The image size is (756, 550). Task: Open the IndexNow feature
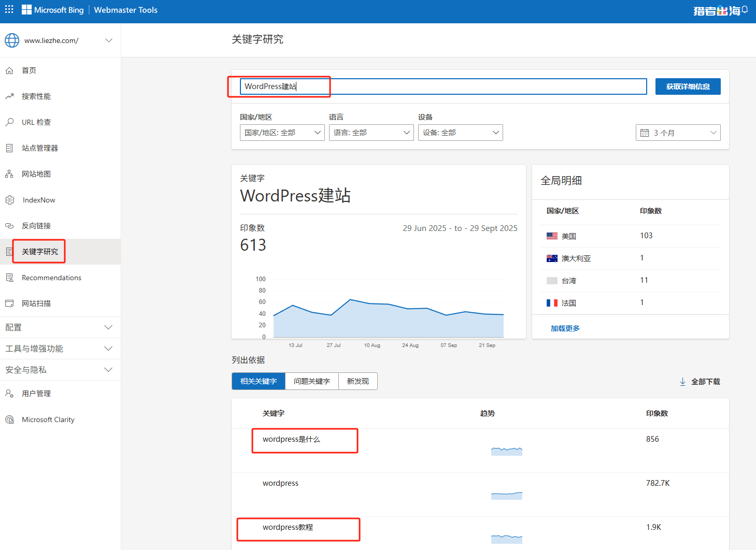tap(38, 199)
